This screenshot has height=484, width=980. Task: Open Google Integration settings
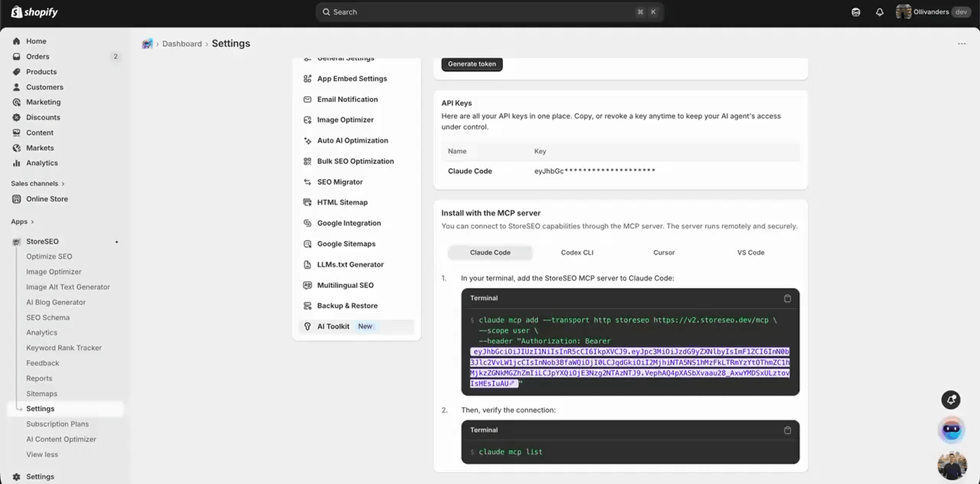point(348,223)
